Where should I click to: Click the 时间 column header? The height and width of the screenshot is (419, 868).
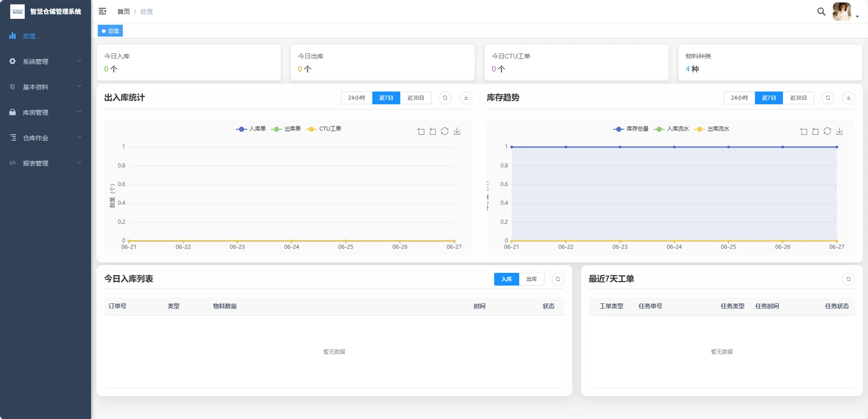point(479,306)
